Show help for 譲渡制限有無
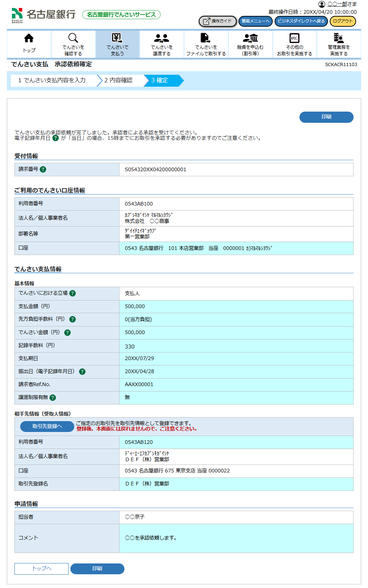This screenshot has width=368, height=588. coord(53,398)
